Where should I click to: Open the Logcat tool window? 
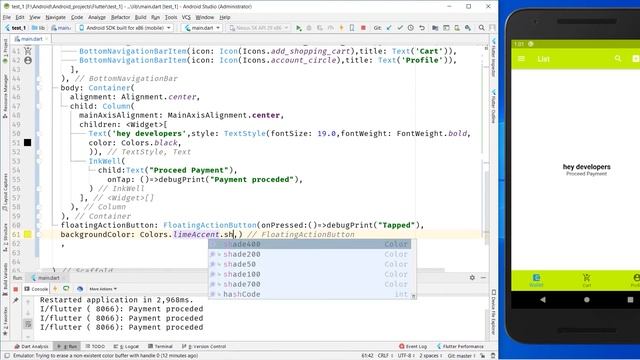[x=126, y=346]
